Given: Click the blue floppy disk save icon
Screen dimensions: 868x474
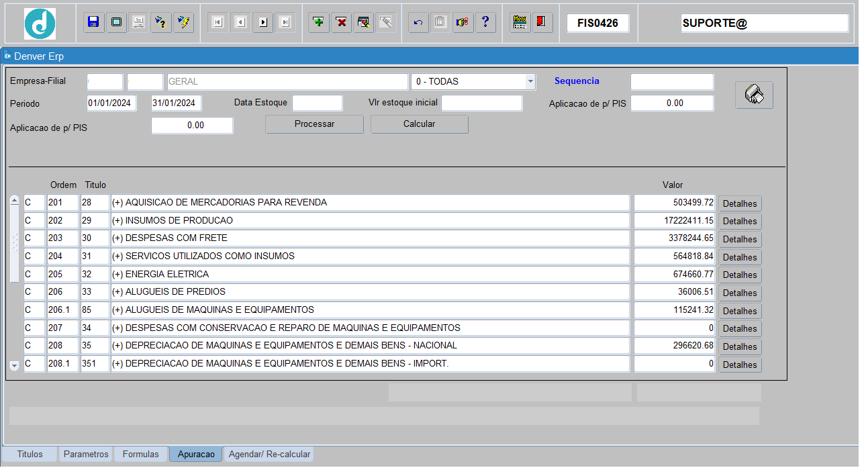Looking at the screenshot, I should pos(94,22).
